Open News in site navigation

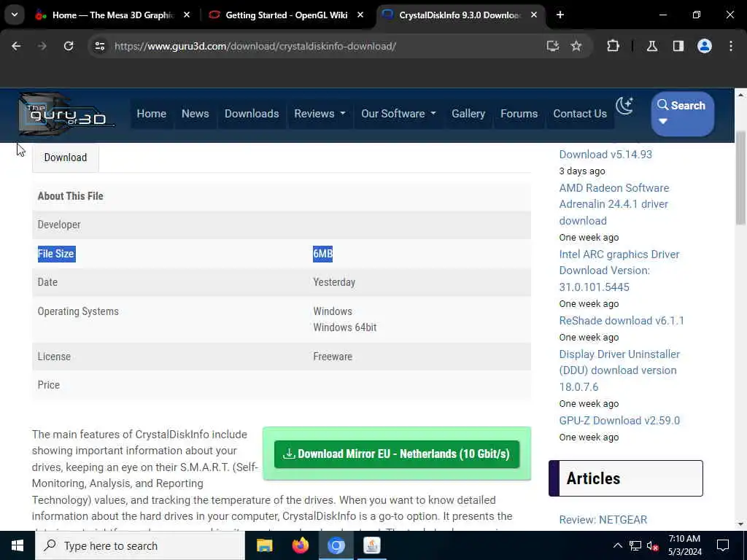[x=196, y=114]
